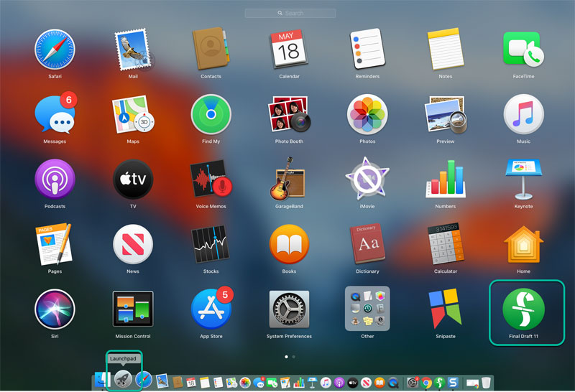Viewport: 575px width, 392px height.
Task: Open the Stocks app
Action: point(211,244)
